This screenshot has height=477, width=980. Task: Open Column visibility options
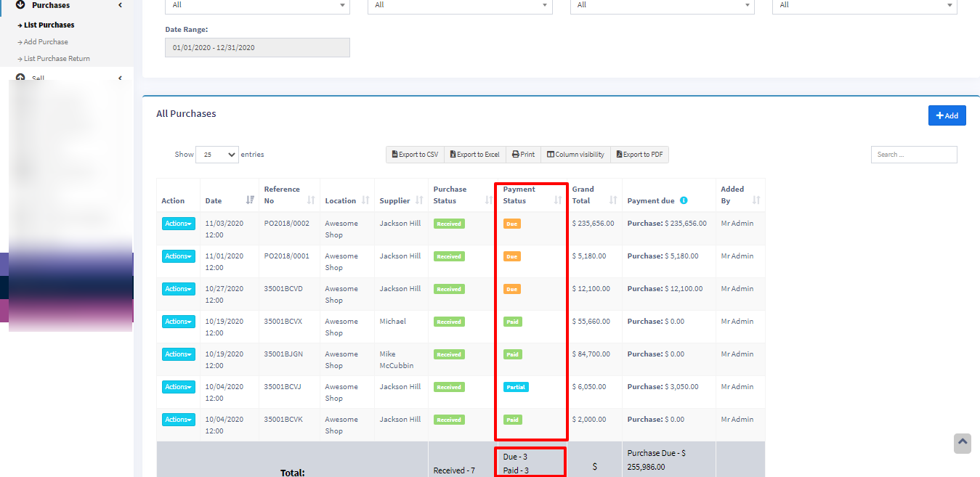575,155
